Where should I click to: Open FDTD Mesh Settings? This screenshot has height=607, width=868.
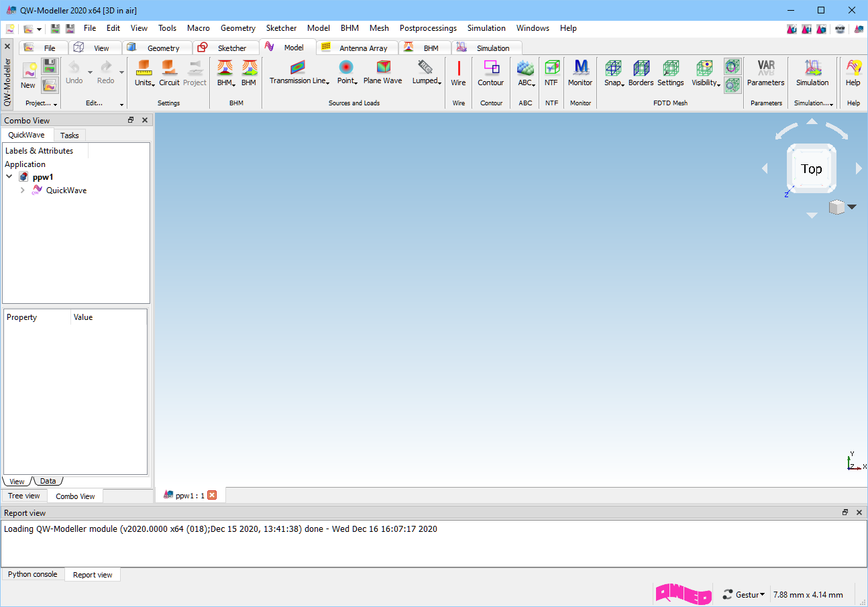click(670, 74)
